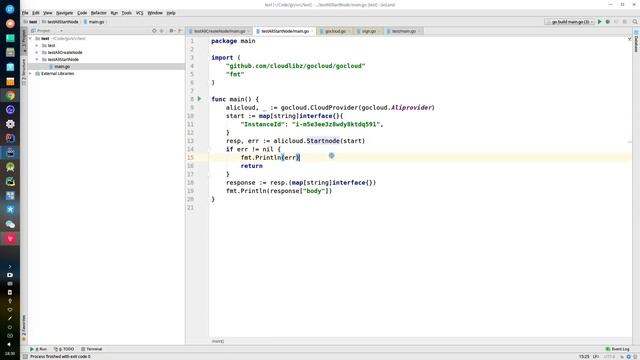Click the inspection status checkmark in editor corner

coord(629,38)
